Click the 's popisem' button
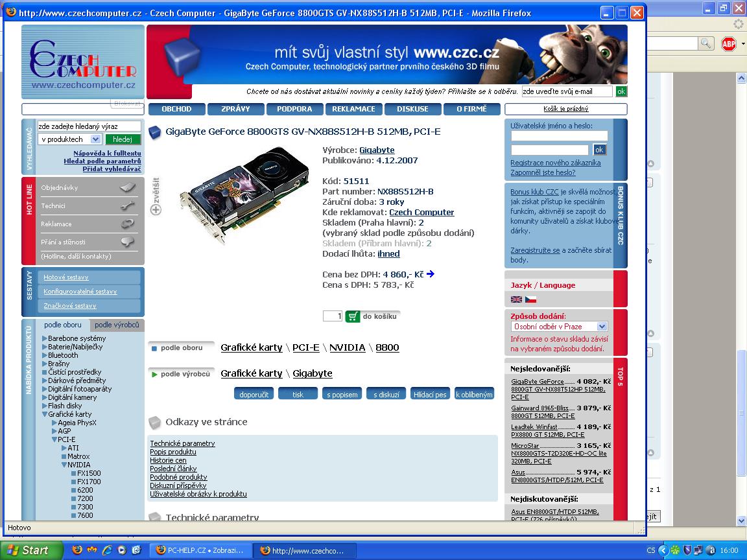The image size is (747, 560). click(342, 394)
